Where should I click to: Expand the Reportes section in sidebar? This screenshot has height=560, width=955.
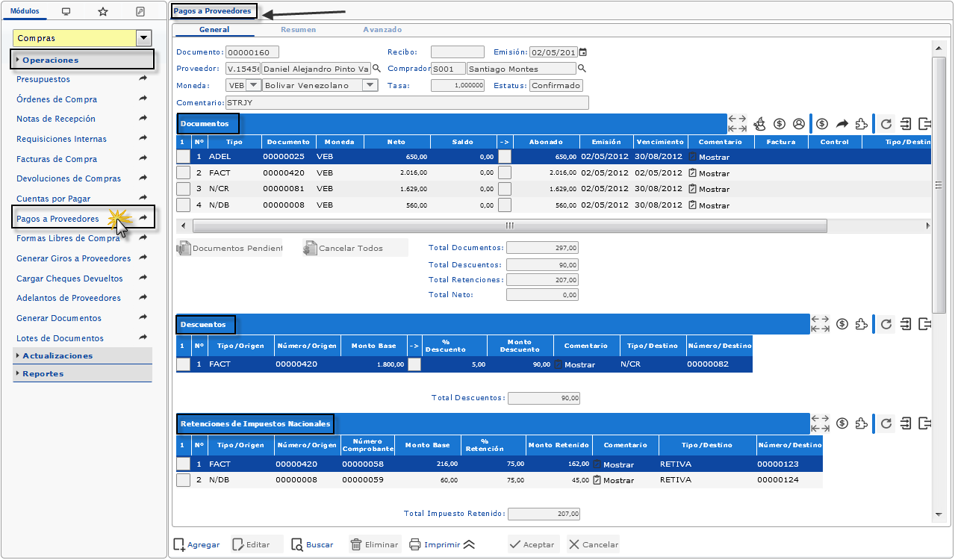pyautogui.click(x=43, y=373)
